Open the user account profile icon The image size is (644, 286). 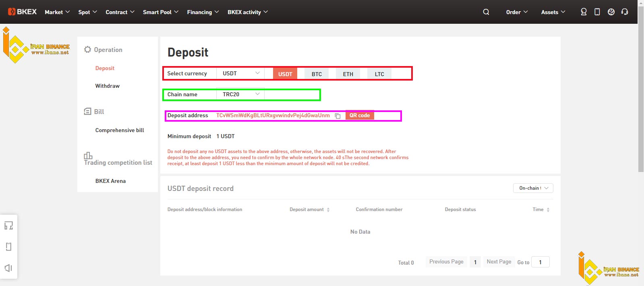pos(584,12)
